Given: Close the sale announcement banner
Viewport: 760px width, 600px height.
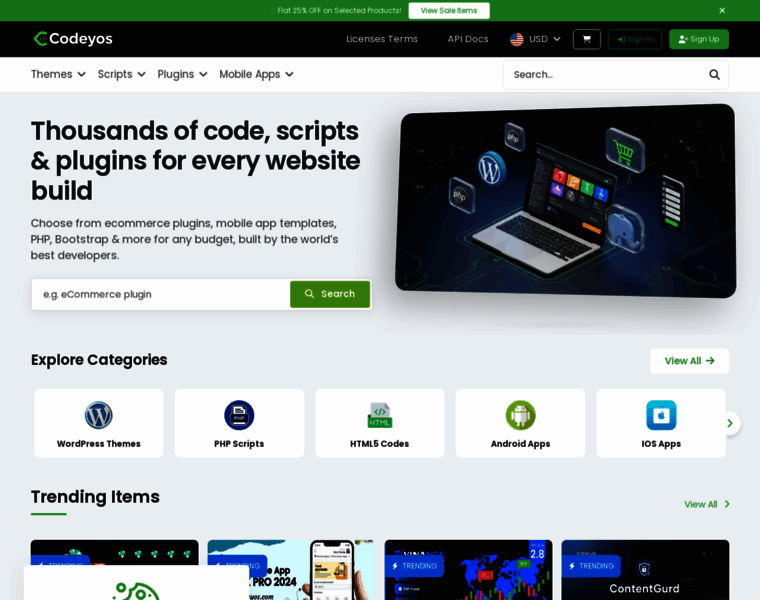Looking at the screenshot, I should (722, 11).
